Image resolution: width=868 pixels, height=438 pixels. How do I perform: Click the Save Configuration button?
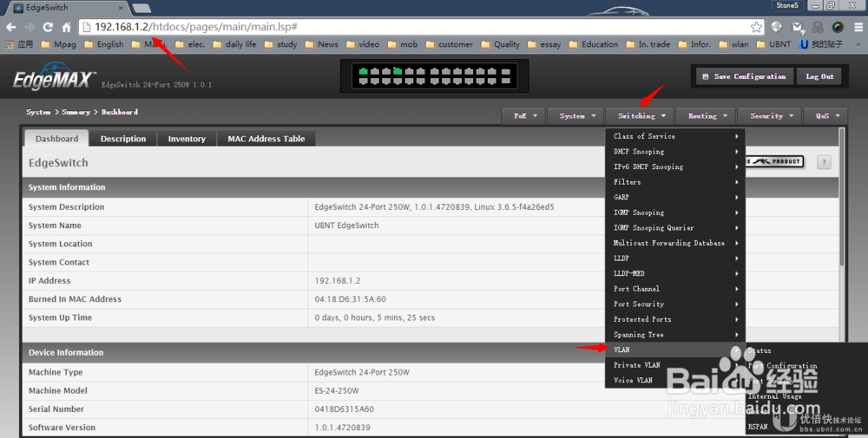[x=745, y=76]
